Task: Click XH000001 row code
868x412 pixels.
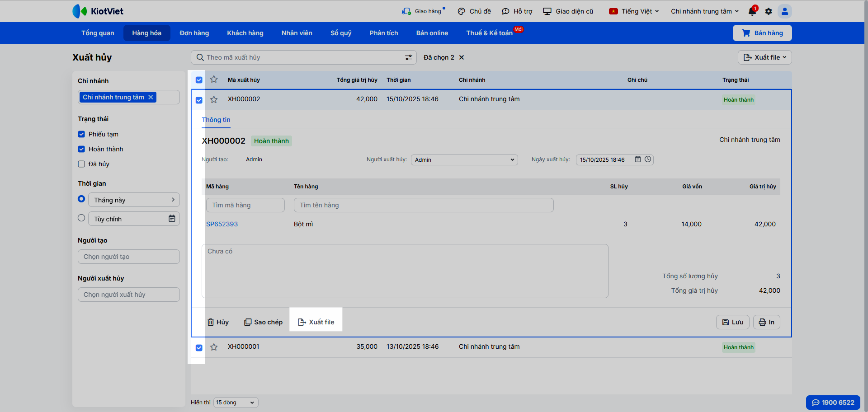Action: (244, 346)
